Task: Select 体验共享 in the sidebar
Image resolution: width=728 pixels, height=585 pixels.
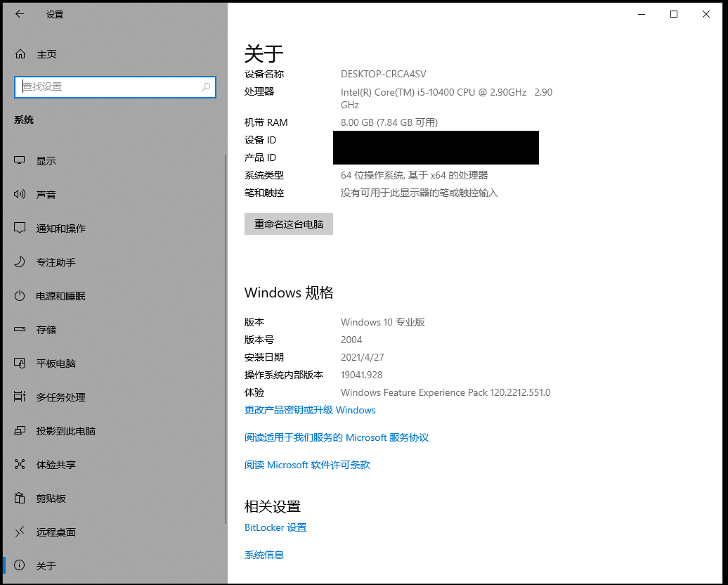Action: coord(115,465)
